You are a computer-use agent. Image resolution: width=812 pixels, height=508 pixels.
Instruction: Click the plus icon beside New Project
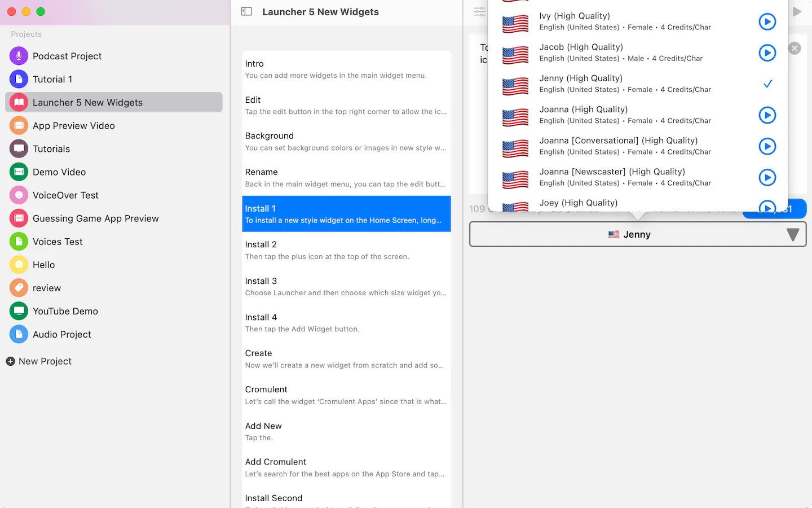pos(10,361)
